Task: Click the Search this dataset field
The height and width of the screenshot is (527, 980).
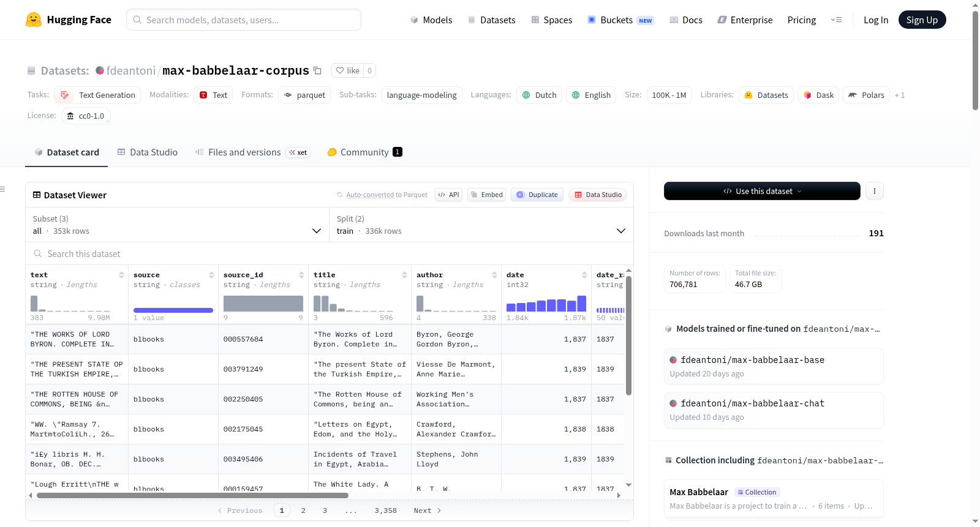Action: coord(330,254)
